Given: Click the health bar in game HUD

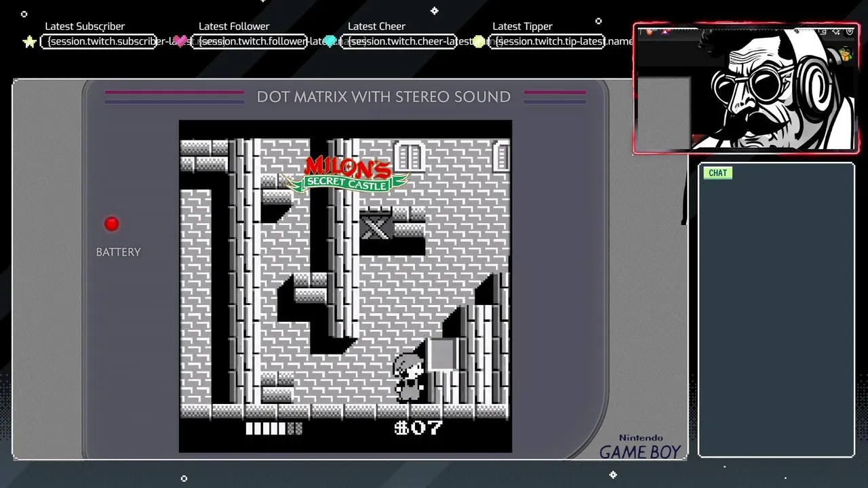Looking at the screenshot, I should 274,428.
